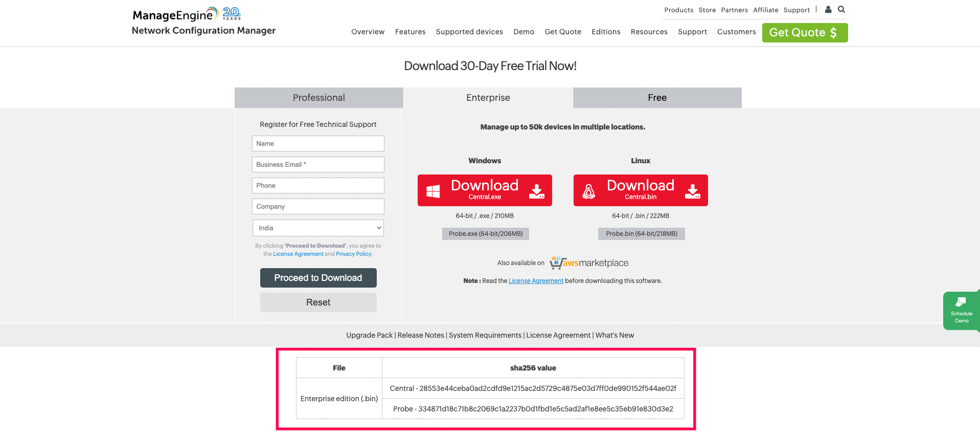Open License Agreement footer link
The height and width of the screenshot is (437, 980).
click(x=558, y=335)
